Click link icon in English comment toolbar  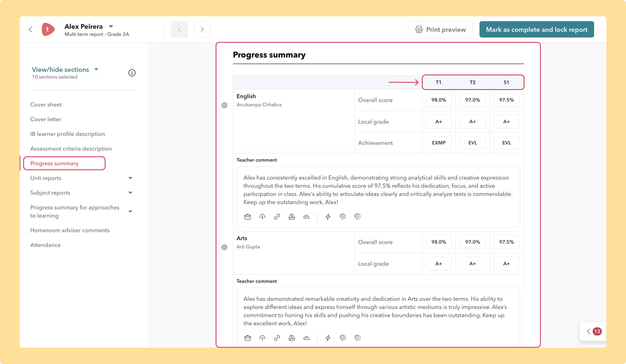click(277, 217)
